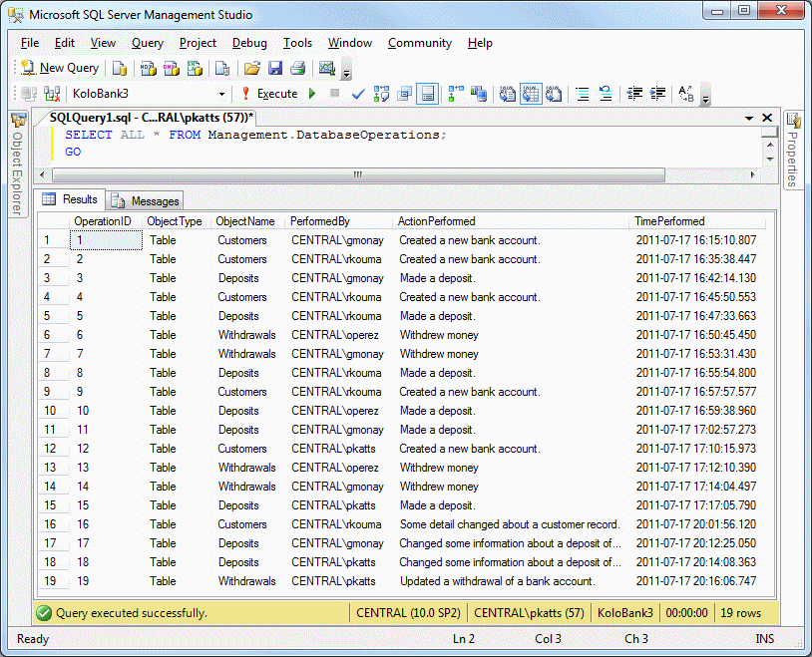Click the PerformedBy column header
The image size is (812, 657).
coord(339,221)
